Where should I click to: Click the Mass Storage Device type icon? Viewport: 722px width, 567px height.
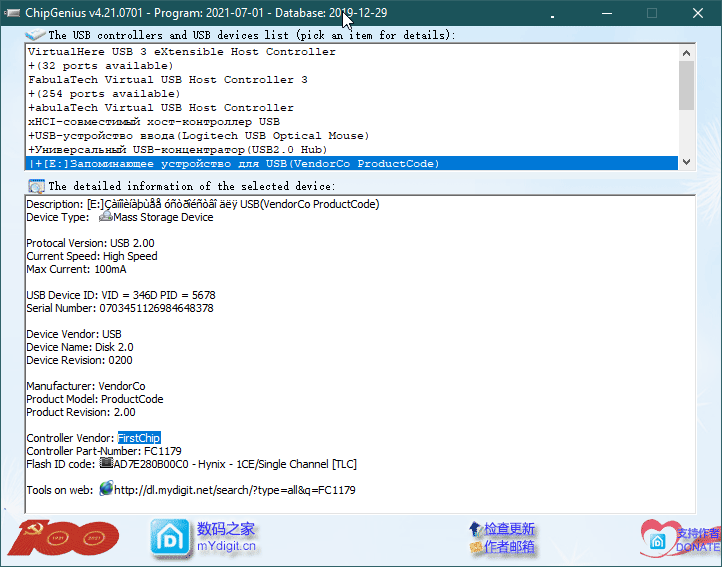(106, 216)
